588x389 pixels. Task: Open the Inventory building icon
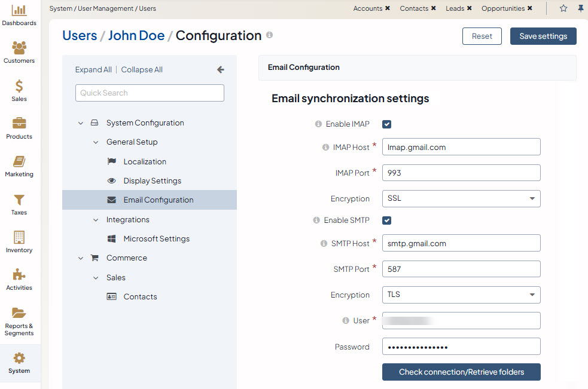tap(19, 238)
